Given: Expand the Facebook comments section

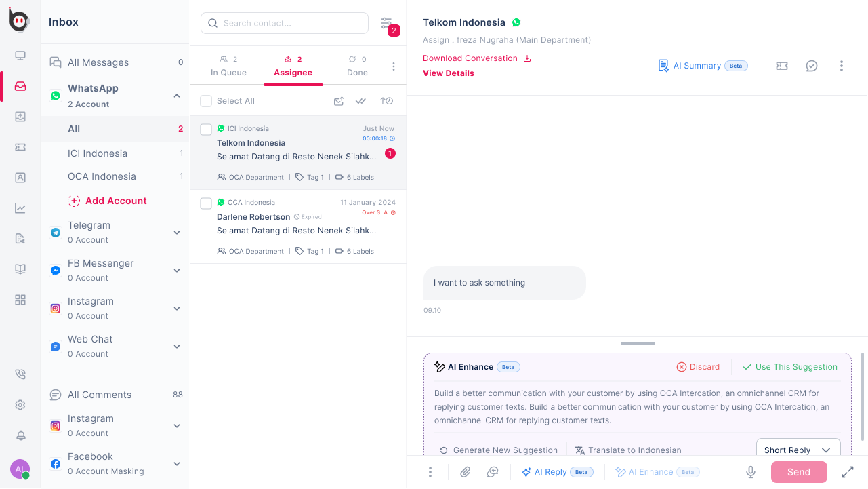Looking at the screenshot, I should (177, 464).
